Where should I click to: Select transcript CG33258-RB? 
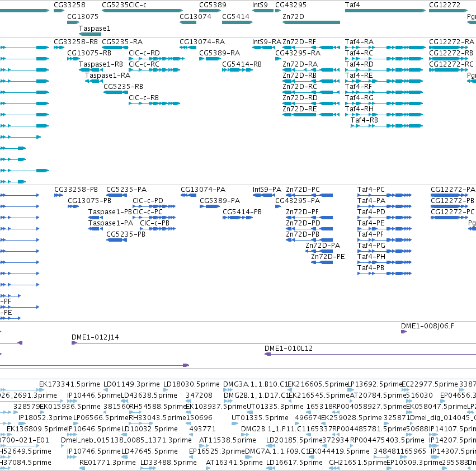click(x=76, y=41)
